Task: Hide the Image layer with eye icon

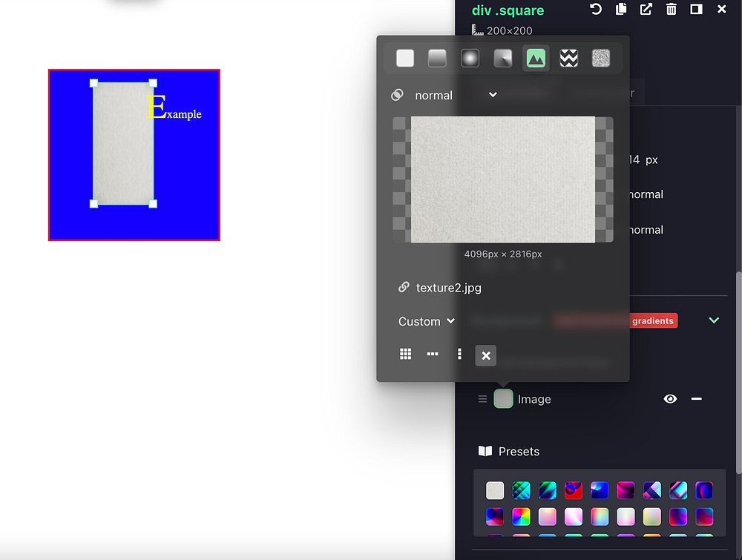Action: pos(670,399)
